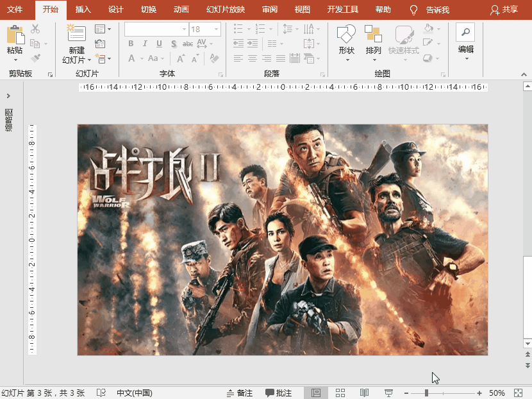Collapse the ribbon with the up chevron
This screenshot has height=399, width=532.
pyautogui.click(x=524, y=74)
